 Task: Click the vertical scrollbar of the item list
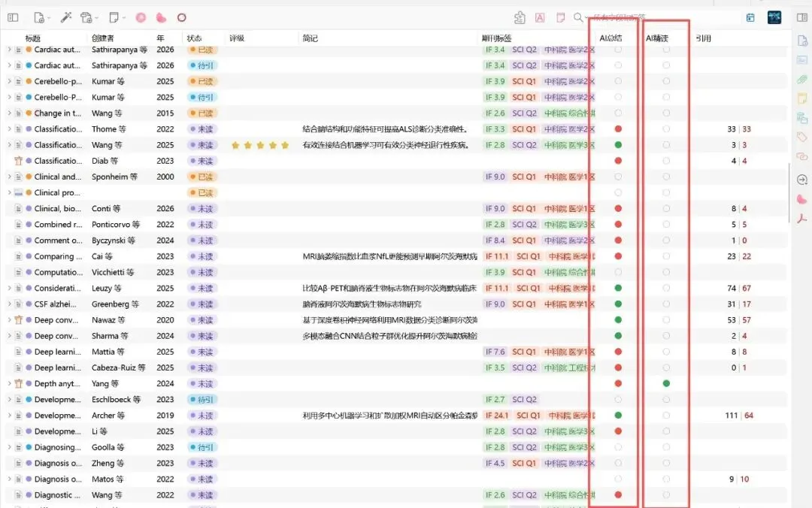tap(789, 192)
